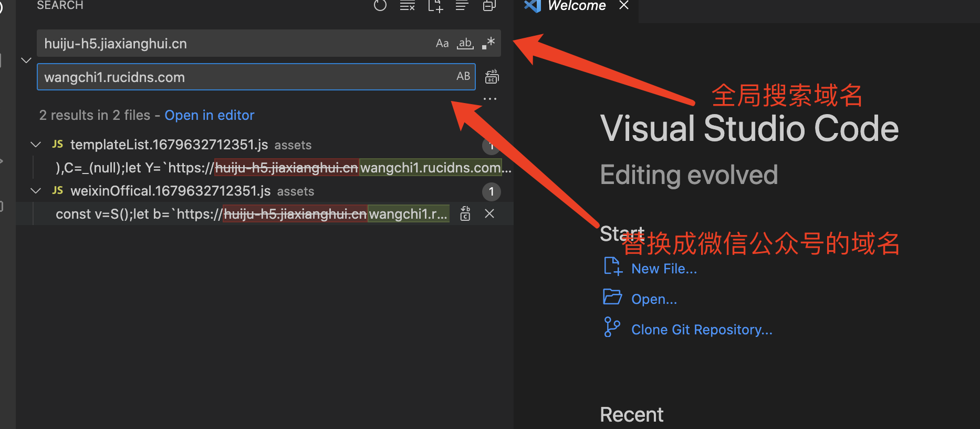Collapse weixinOffical.1679632712351.js results
Screen dimensions: 980x429
[x=36, y=190]
